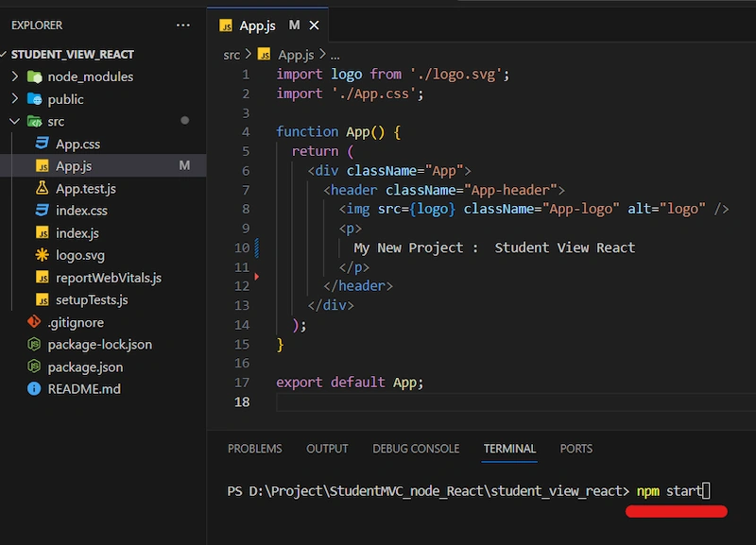
Task: Open App.css in the explorer
Action: tap(78, 145)
